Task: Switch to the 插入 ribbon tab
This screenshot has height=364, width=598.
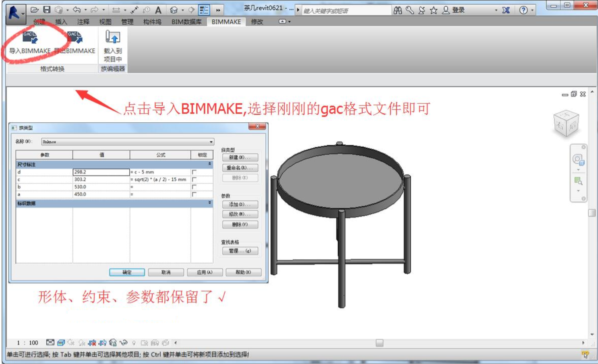Action: coord(61,22)
